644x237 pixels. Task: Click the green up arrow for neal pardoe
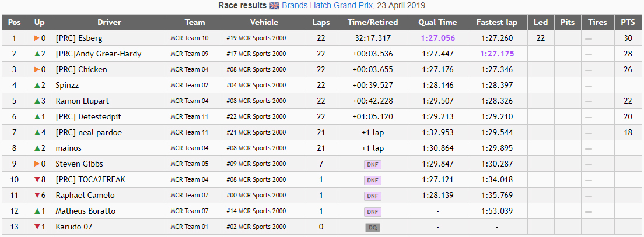point(37,132)
